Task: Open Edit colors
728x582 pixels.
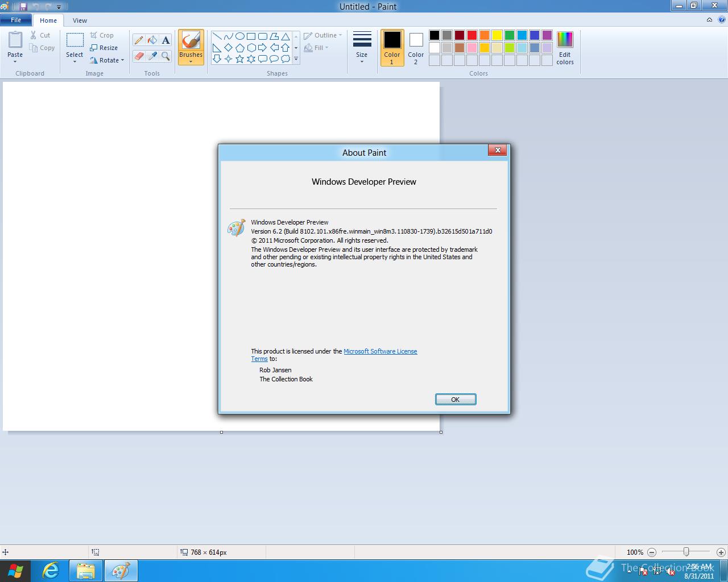Action: [x=565, y=48]
